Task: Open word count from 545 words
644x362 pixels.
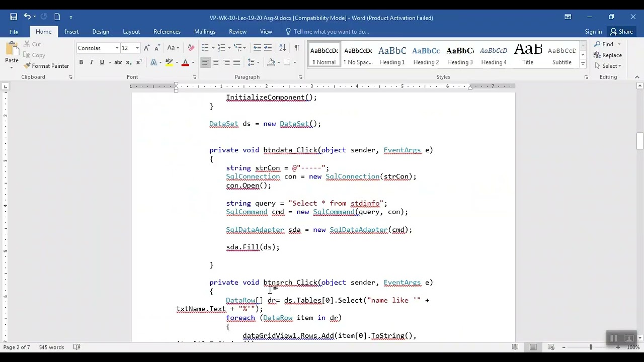Action: pos(51,347)
